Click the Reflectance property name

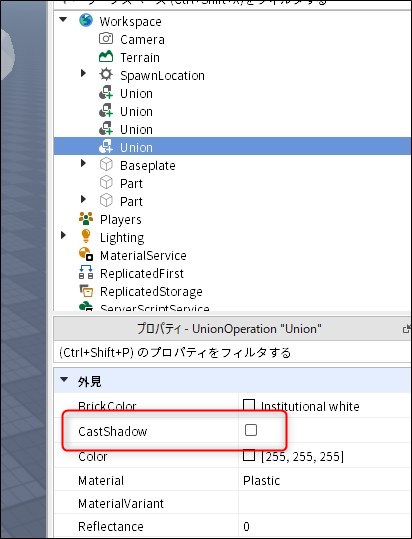click(111, 526)
